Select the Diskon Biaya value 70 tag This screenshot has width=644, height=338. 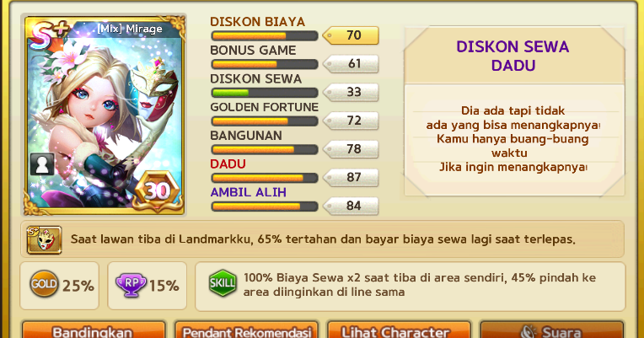(351, 35)
